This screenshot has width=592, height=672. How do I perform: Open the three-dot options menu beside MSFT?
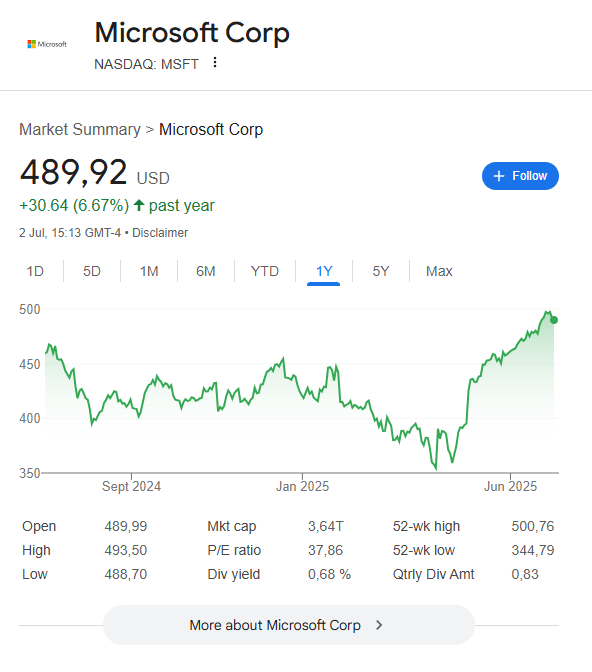215,63
